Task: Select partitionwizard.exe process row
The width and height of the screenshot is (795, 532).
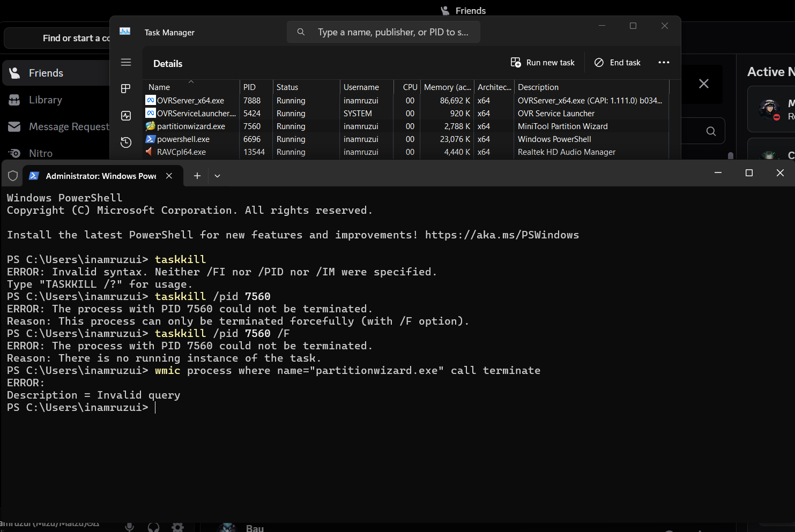Action: [406, 126]
